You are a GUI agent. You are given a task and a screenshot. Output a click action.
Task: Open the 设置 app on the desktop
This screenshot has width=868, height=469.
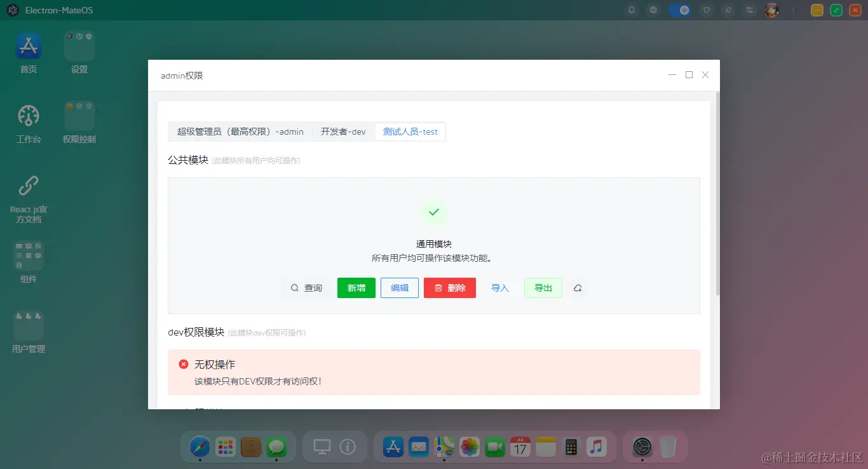tap(79, 53)
